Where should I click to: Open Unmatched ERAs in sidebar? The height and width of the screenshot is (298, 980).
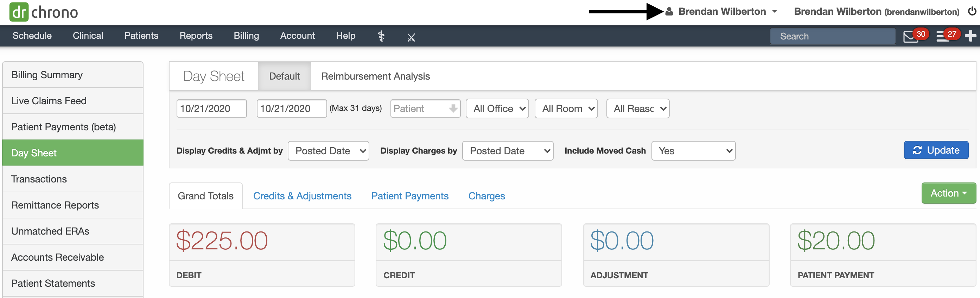pos(73,231)
